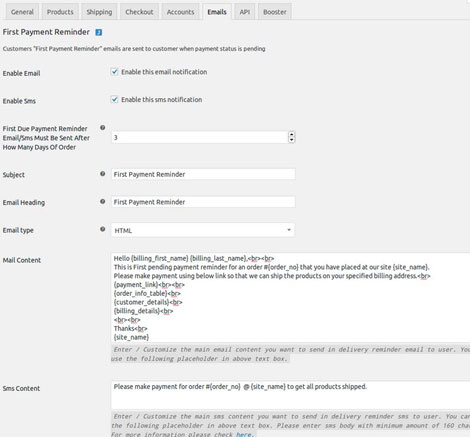Toggle Enable this sms notification checkbox
Screen dimensions: 470x437
click(x=115, y=99)
